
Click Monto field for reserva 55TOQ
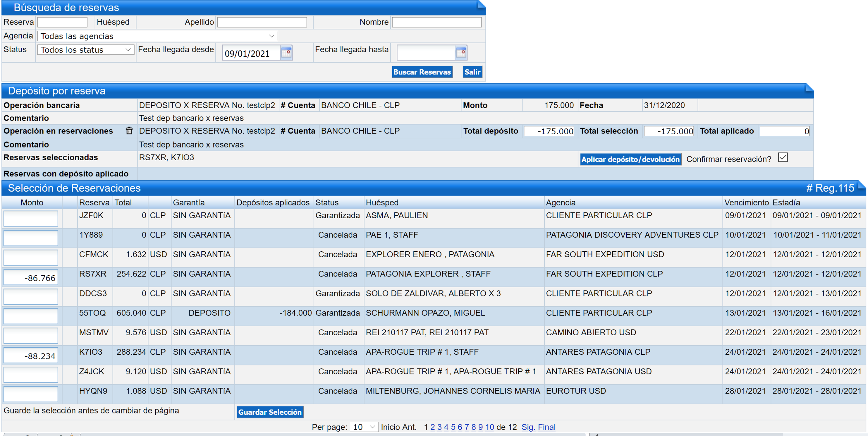pyautogui.click(x=31, y=316)
